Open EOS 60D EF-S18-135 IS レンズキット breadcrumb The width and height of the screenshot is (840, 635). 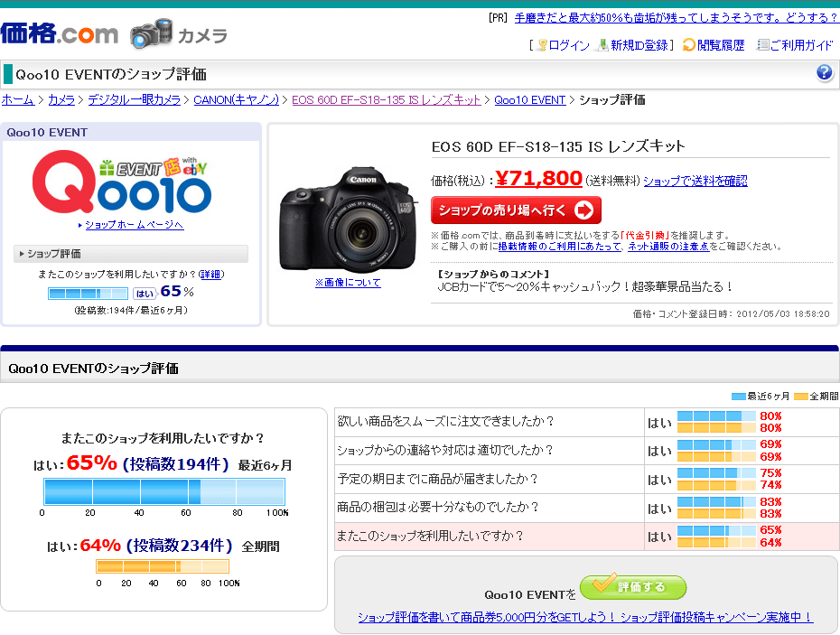point(387,99)
